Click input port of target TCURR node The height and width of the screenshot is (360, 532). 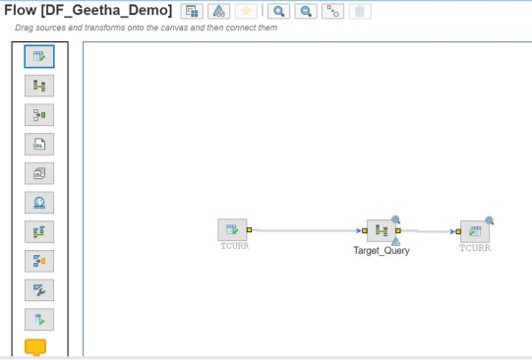pyautogui.click(x=458, y=231)
